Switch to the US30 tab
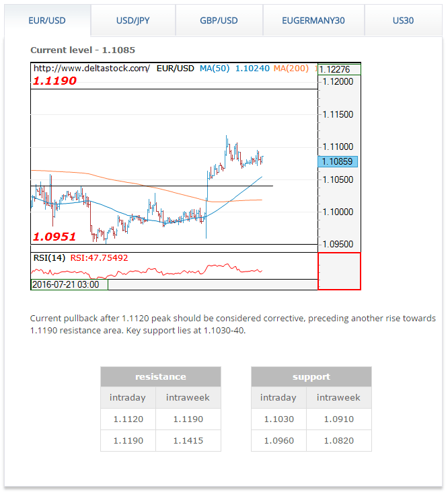This screenshot has width=448, height=492. (403, 21)
